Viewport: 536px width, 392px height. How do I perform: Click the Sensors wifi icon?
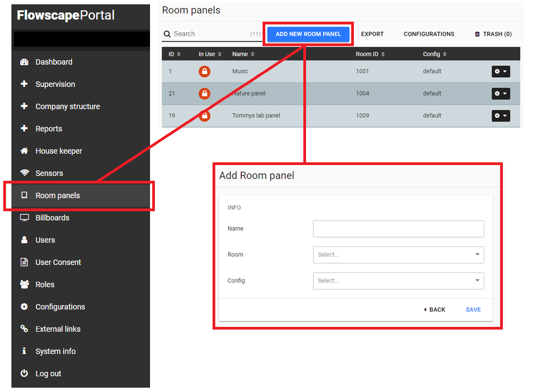click(24, 173)
